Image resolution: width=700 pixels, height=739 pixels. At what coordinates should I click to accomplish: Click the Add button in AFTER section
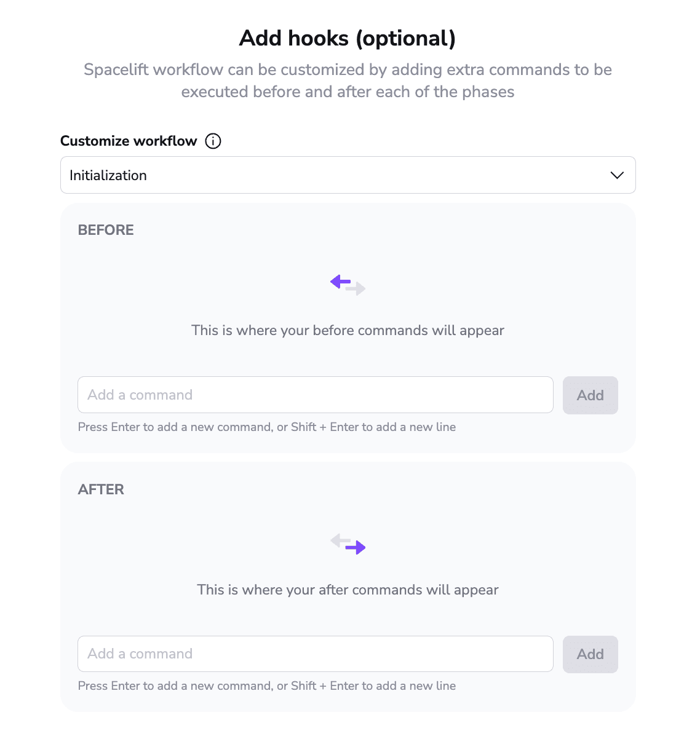point(591,654)
